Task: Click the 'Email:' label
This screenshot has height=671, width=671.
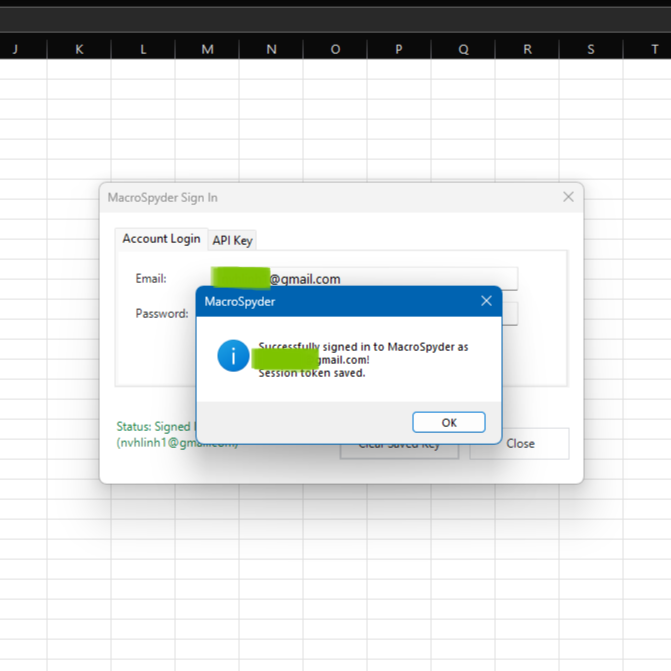Action: (151, 279)
